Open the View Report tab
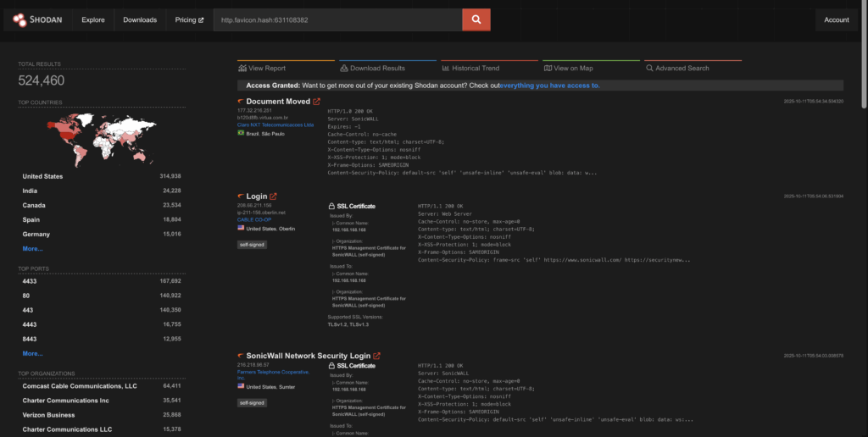Screen dimensions: 868x437 262,68
